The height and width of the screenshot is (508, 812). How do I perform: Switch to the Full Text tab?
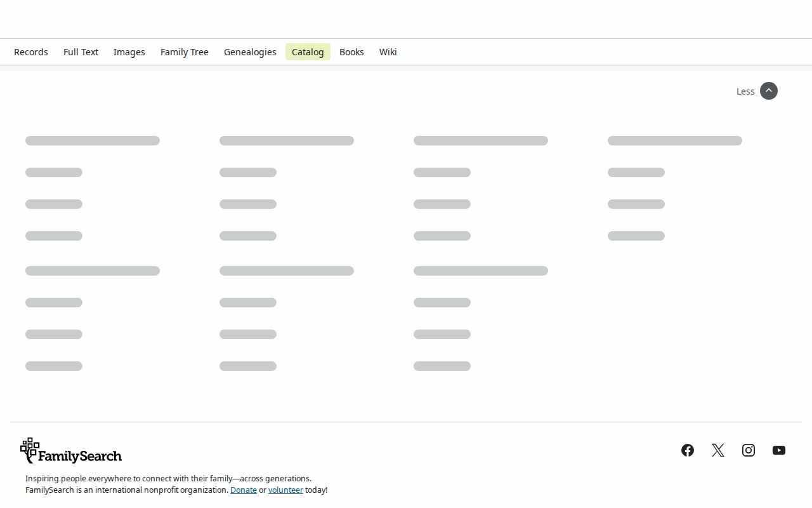coord(81,52)
